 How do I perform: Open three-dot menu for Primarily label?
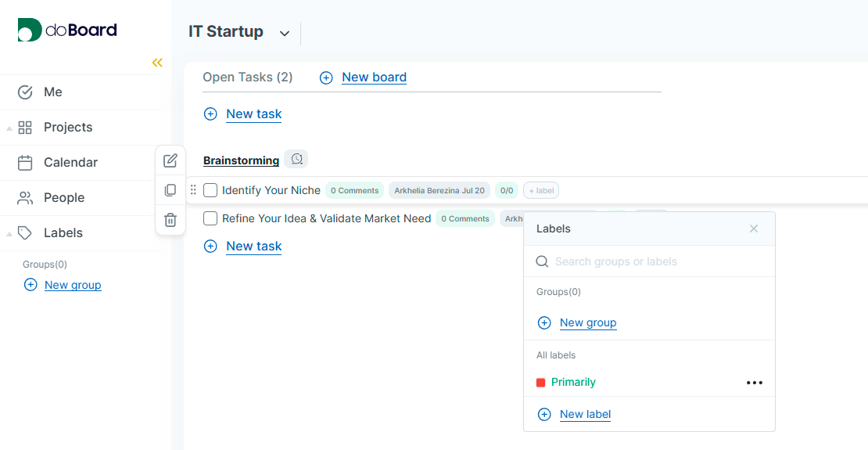coord(754,383)
